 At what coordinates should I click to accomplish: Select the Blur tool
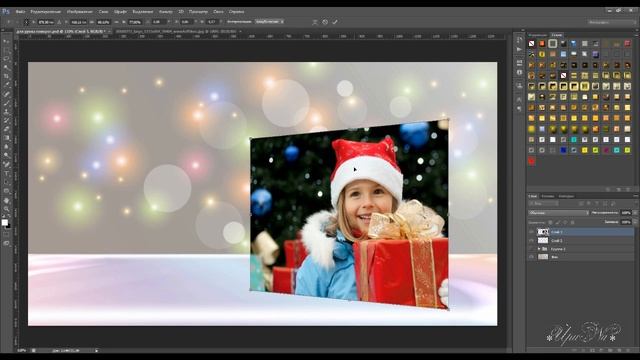(x=6, y=147)
